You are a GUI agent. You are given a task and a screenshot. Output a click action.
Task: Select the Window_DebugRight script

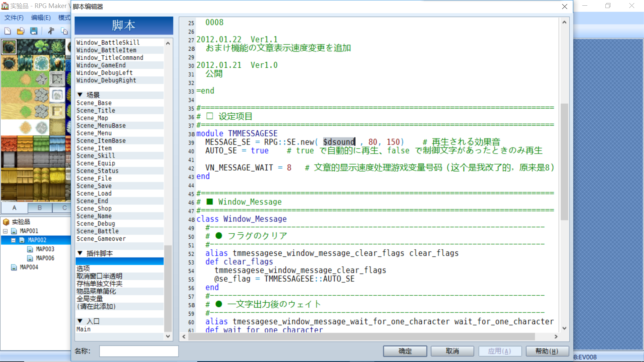click(120, 80)
